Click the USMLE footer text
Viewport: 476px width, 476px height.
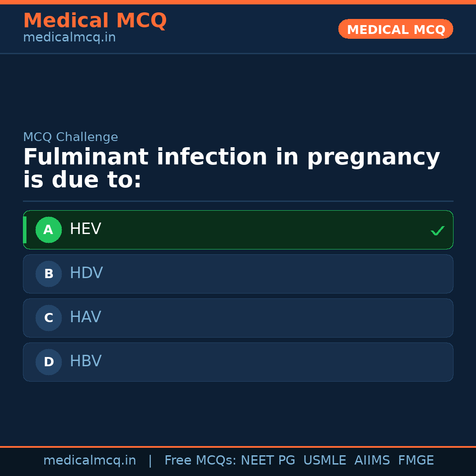click(x=324, y=461)
